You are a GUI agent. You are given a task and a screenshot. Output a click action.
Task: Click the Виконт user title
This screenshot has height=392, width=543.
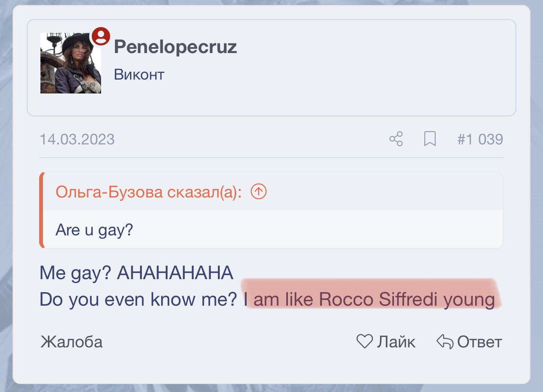pyautogui.click(x=139, y=75)
